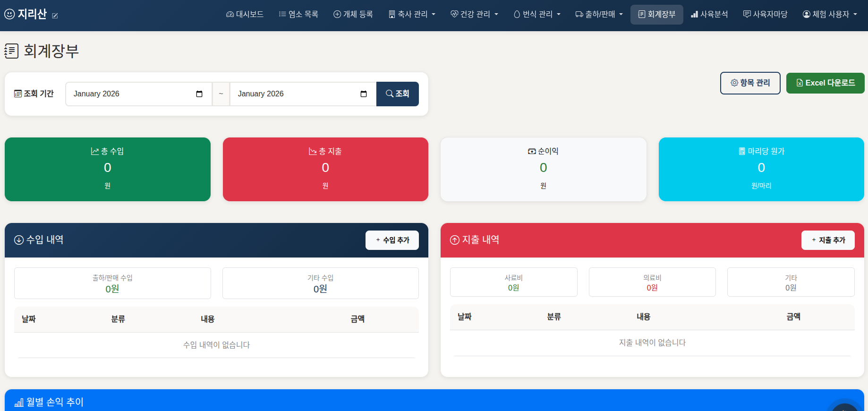
Task: Open calendar picker of end month
Action: (364, 94)
